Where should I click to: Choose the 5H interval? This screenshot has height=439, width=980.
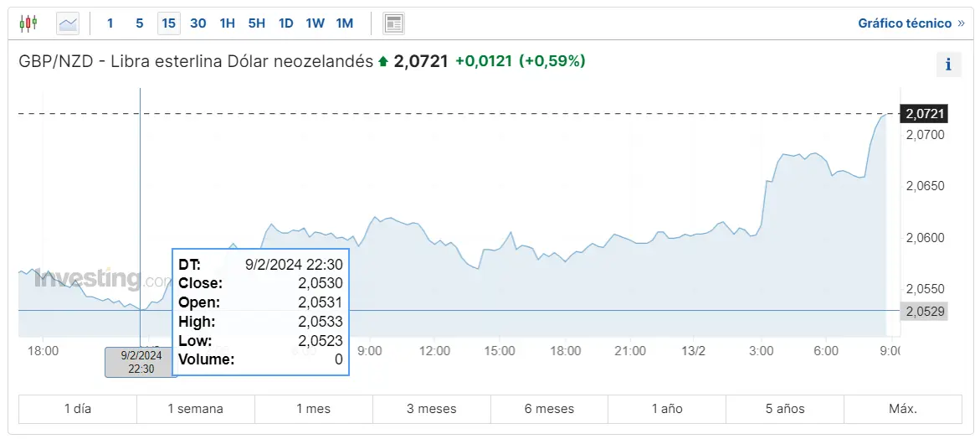[x=257, y=23]
